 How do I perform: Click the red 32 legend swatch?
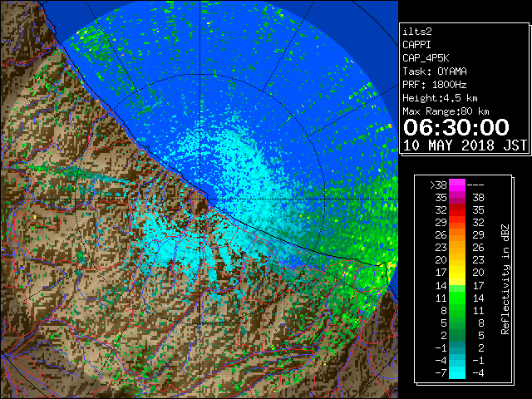coord(457,210)
